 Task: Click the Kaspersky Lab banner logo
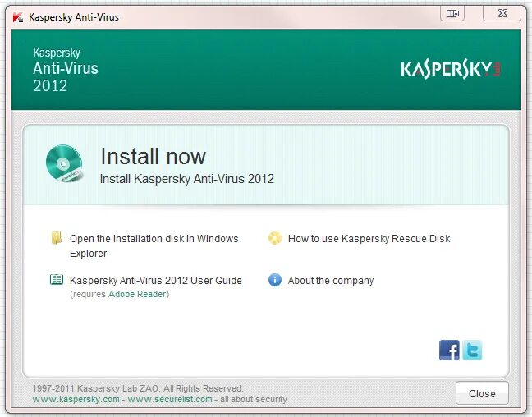451,69
